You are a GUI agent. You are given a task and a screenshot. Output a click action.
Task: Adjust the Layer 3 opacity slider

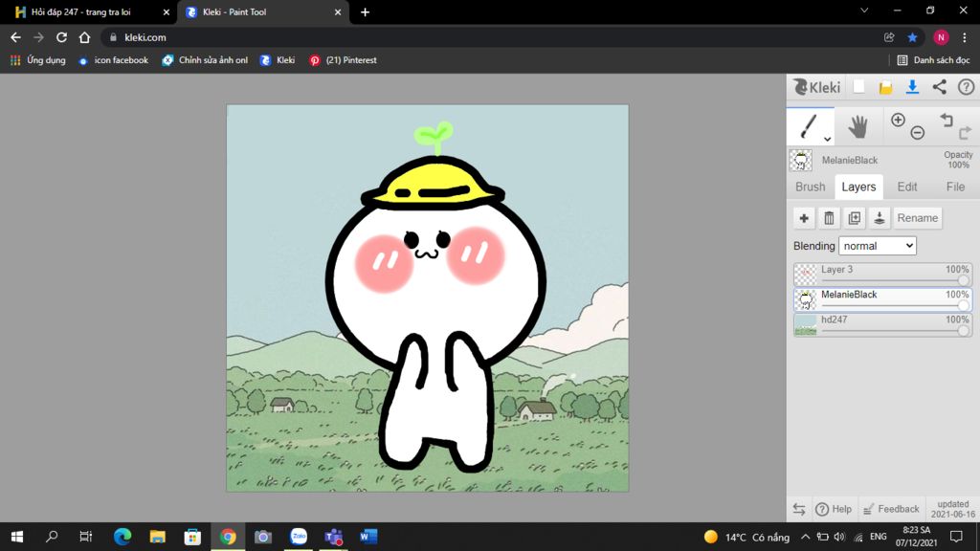click(963, 280)
